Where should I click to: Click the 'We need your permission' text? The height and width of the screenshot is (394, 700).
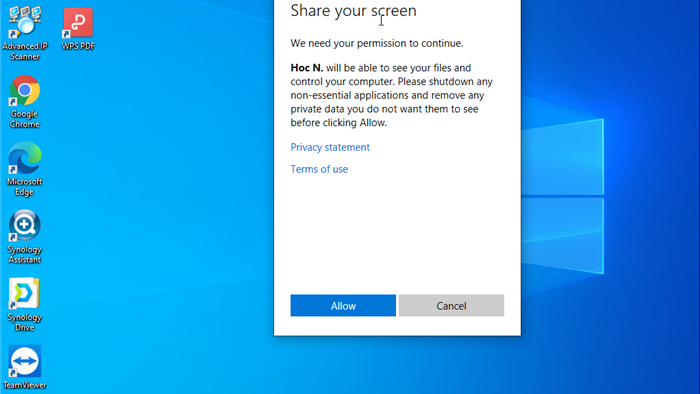coord(377,43)
